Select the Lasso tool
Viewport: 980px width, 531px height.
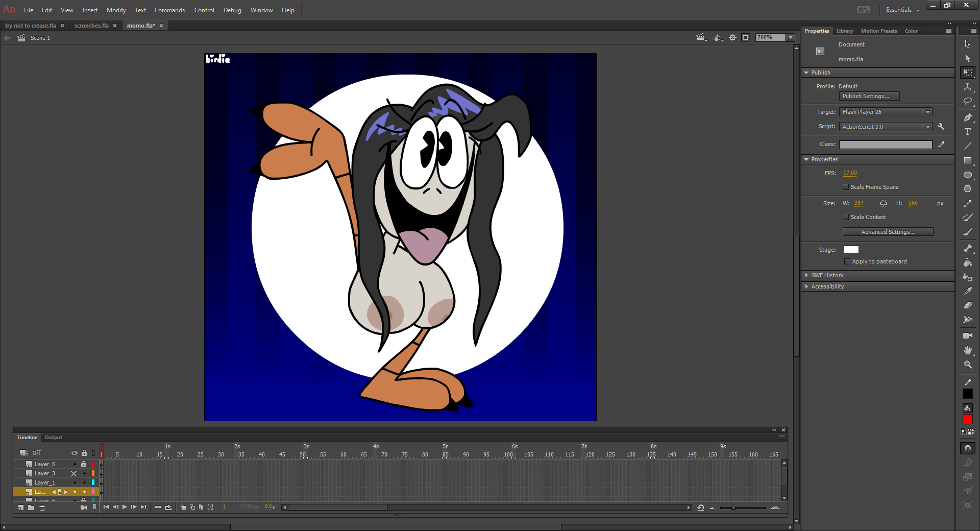tap(967, 102)
